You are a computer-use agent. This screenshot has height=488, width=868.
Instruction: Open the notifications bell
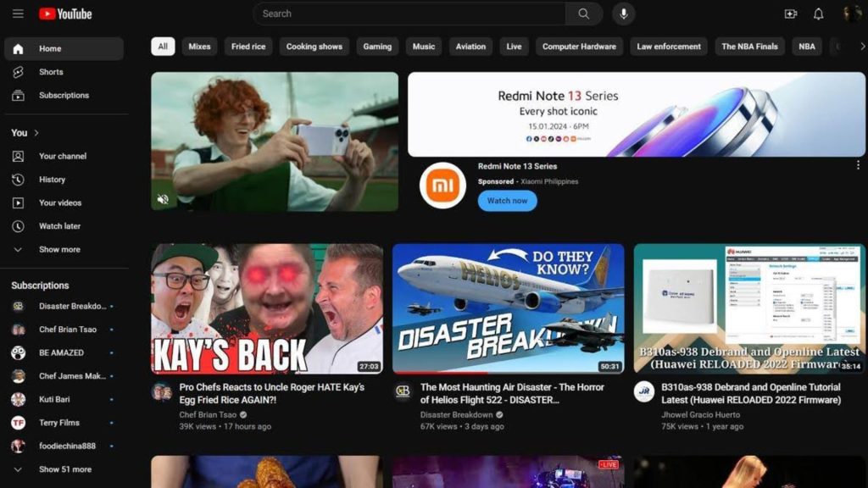coord(818,14)
